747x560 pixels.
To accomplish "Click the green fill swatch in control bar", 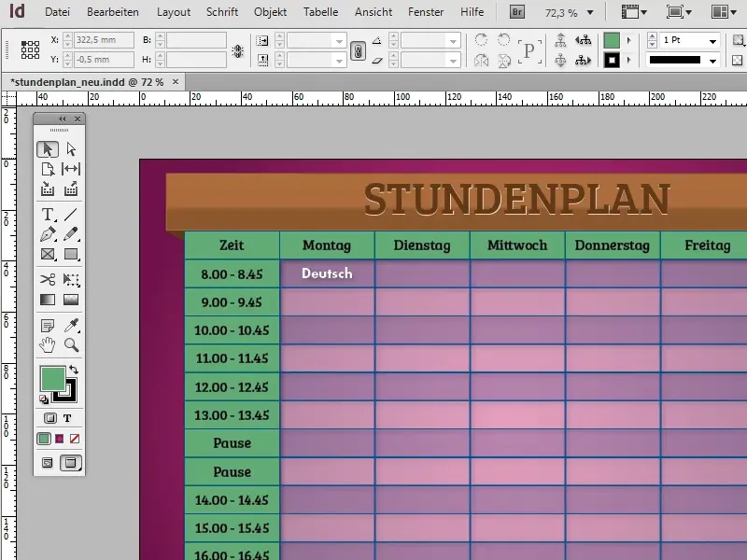I will (612, 40).
